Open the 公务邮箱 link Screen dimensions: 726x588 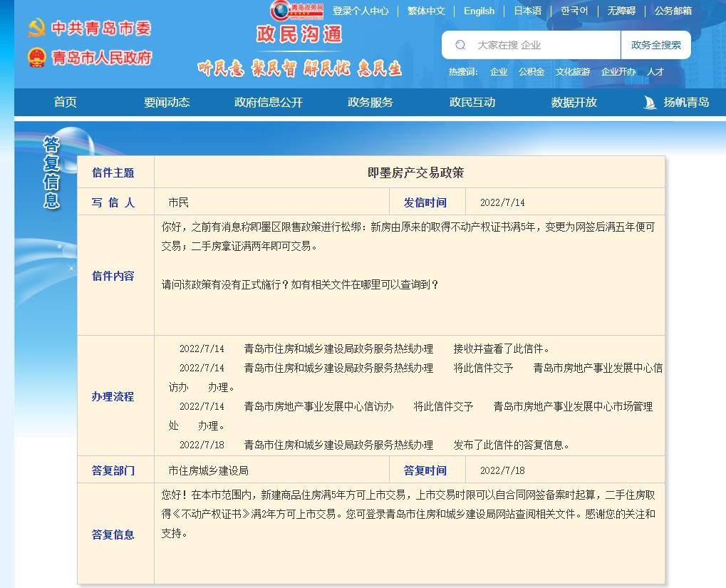click(673, 11)
